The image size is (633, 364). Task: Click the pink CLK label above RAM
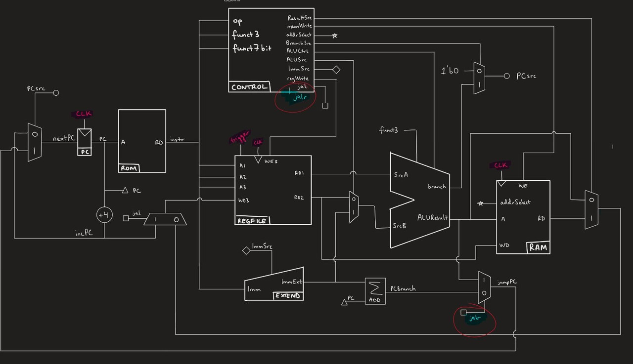[x=500, y=165]
